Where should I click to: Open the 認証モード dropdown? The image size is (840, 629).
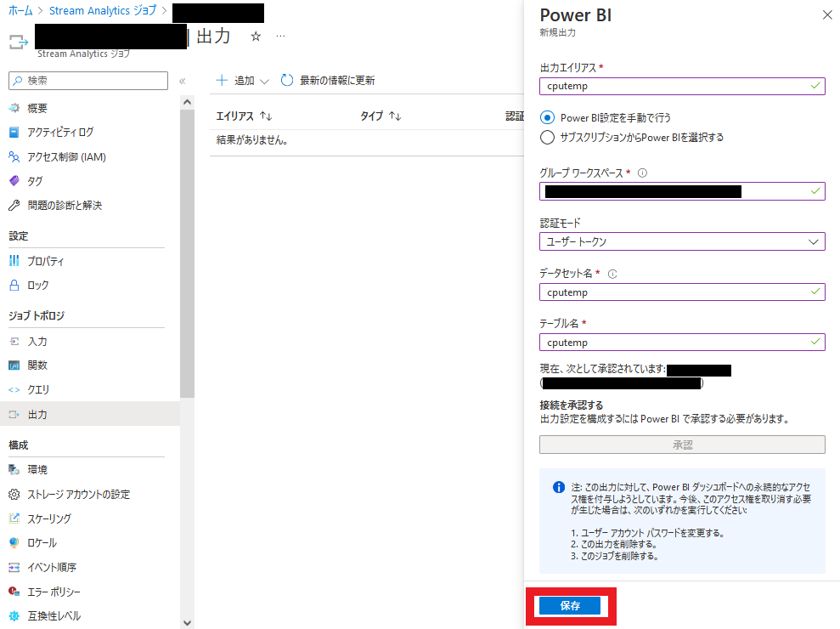pos(681,241)
